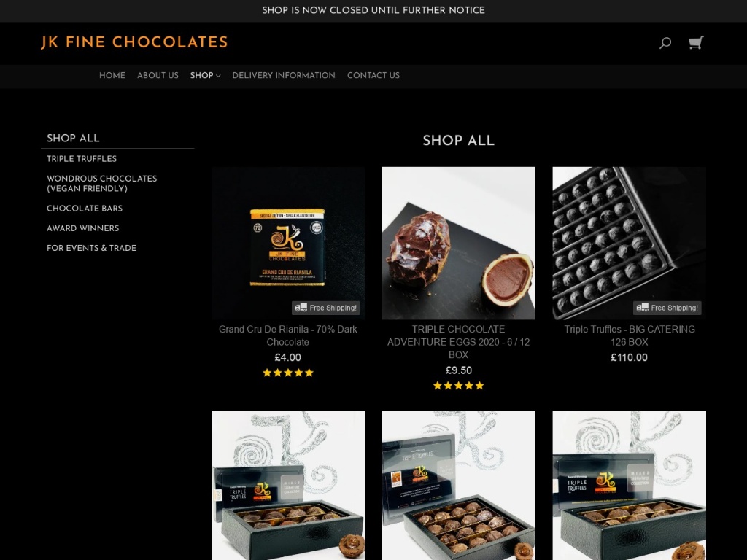Image resolution: width=747 pixels, height=560 pixels.
Task: Select Triple Truffles category in sidebar
Action: tap(82, 158)
